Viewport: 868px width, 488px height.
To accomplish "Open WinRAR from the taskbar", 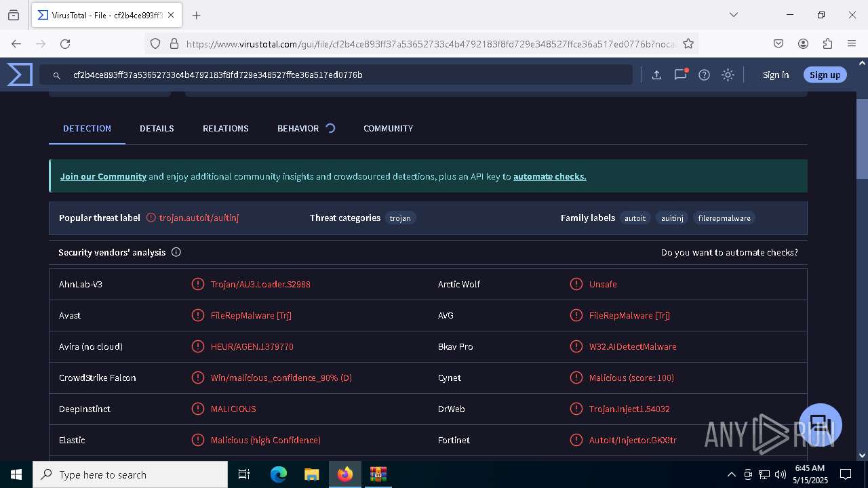I will tap(378, 474).
